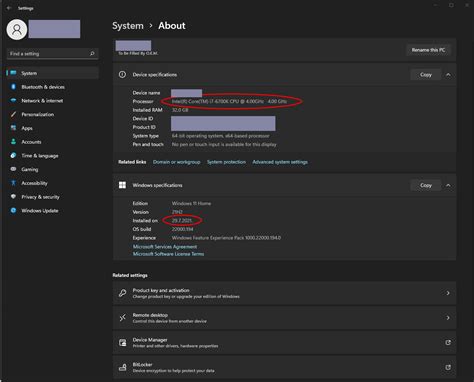
Task: Click the chevron on Product key and activation row
Action: click(x=448, y=293)
